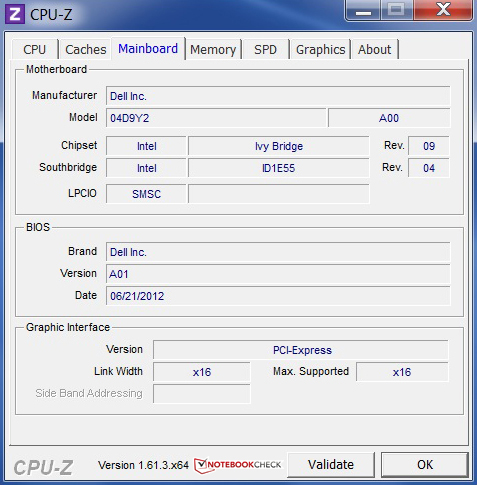Open the Caches tab
Viewport: 477px width, 485px height.
click(86, 50)
